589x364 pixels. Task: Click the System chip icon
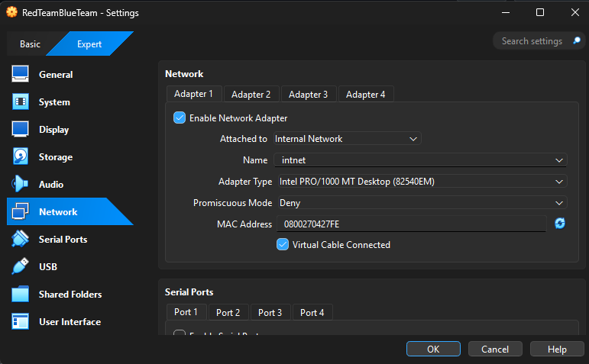click(20, 101)
